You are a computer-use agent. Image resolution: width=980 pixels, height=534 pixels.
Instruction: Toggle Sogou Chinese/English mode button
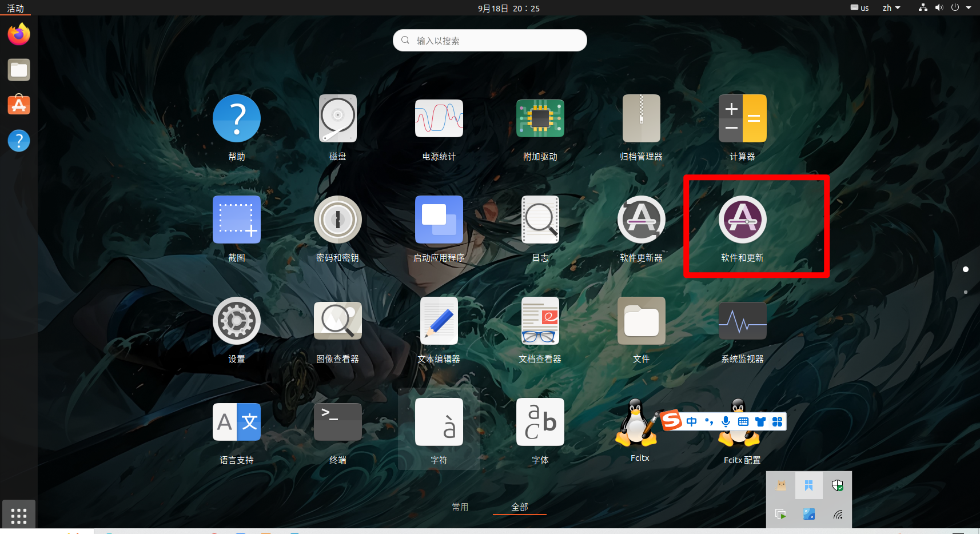[692, 422]
